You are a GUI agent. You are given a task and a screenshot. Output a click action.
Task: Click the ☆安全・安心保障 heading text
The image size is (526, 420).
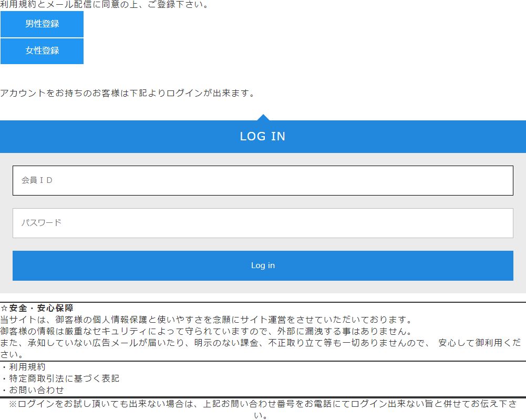tap(37, 308)
